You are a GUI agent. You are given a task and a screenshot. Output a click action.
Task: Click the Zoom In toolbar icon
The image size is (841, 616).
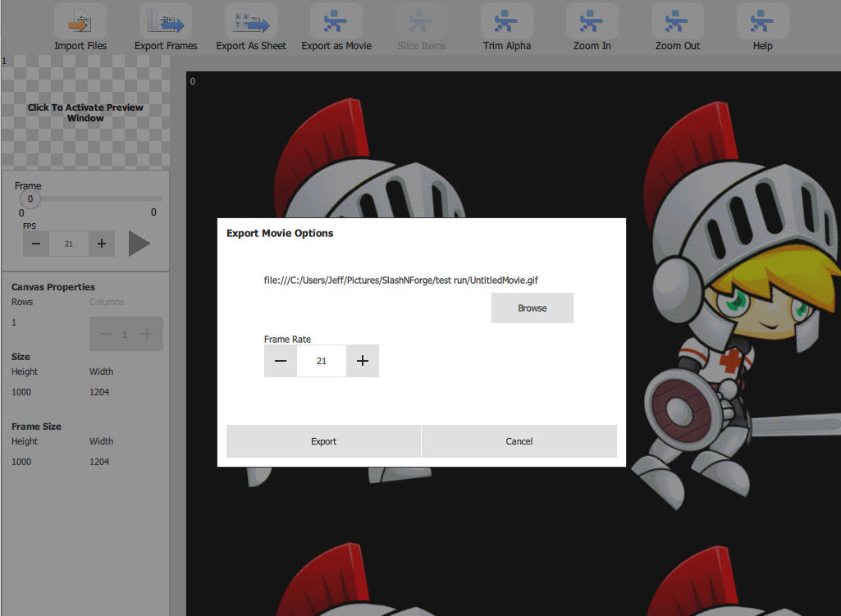[x=592, y=21]
